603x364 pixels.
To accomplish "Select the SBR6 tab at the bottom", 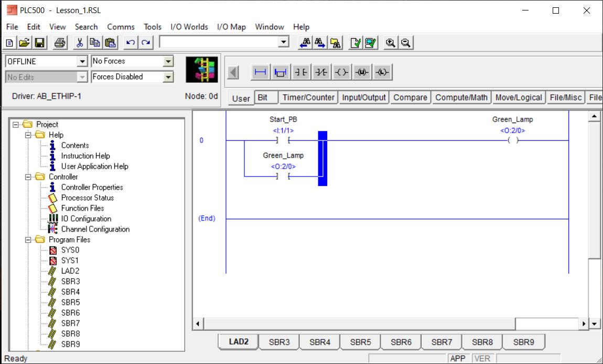I will click(x=401, y=341).
